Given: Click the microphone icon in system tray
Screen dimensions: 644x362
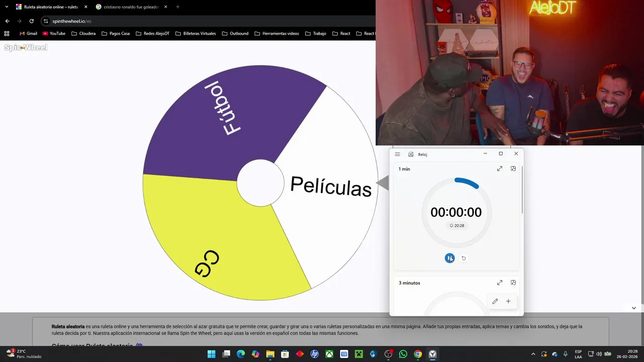Looking at the screenshot, I should (566, 354).
